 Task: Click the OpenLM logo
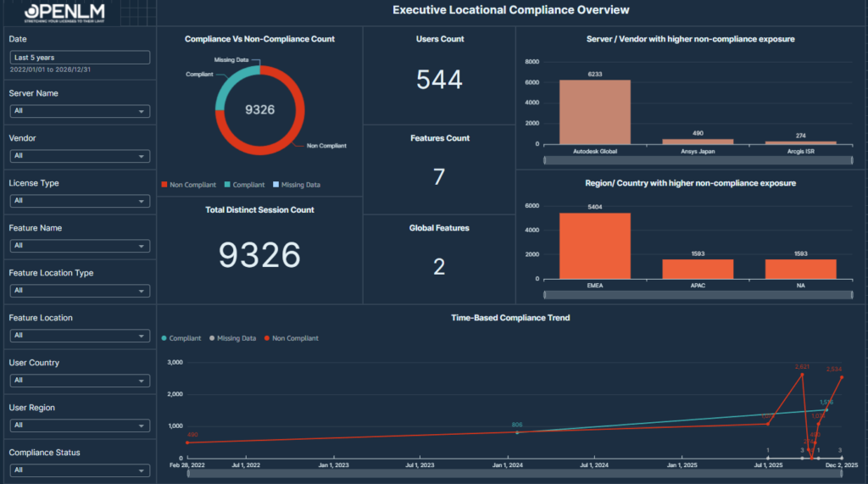[64, 13]
